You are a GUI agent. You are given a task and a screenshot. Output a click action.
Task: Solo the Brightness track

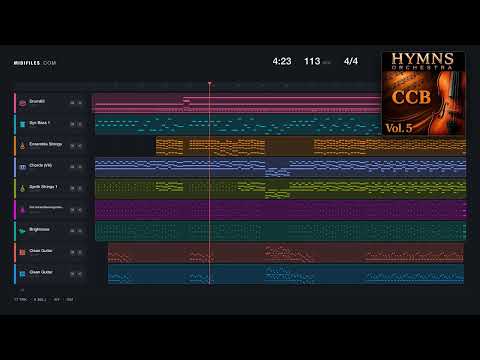click(80, 231)
